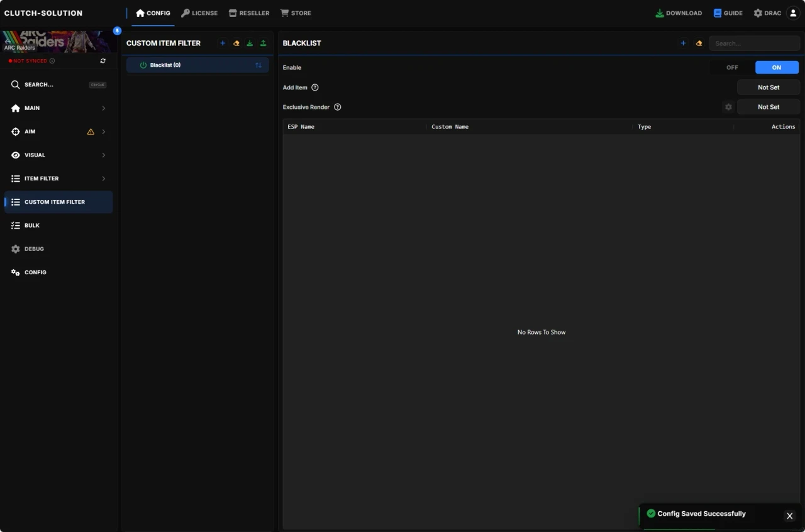
Task: Expand the VISUAL sidebar section chevron
Action: click(104, 155)
